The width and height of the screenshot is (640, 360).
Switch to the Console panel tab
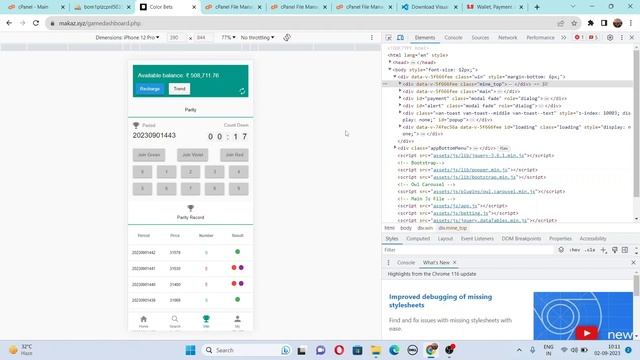(x=453, y=38)
